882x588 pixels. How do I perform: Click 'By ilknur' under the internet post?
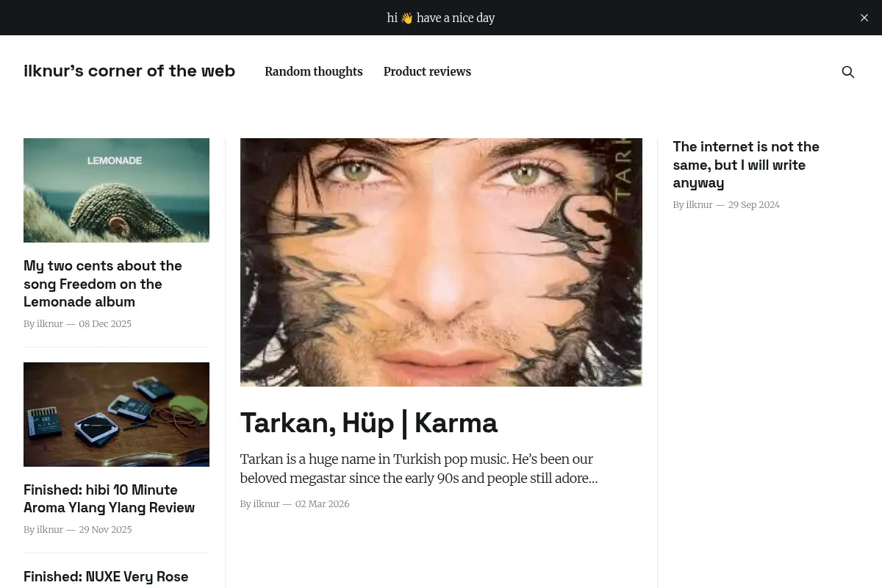692,205
